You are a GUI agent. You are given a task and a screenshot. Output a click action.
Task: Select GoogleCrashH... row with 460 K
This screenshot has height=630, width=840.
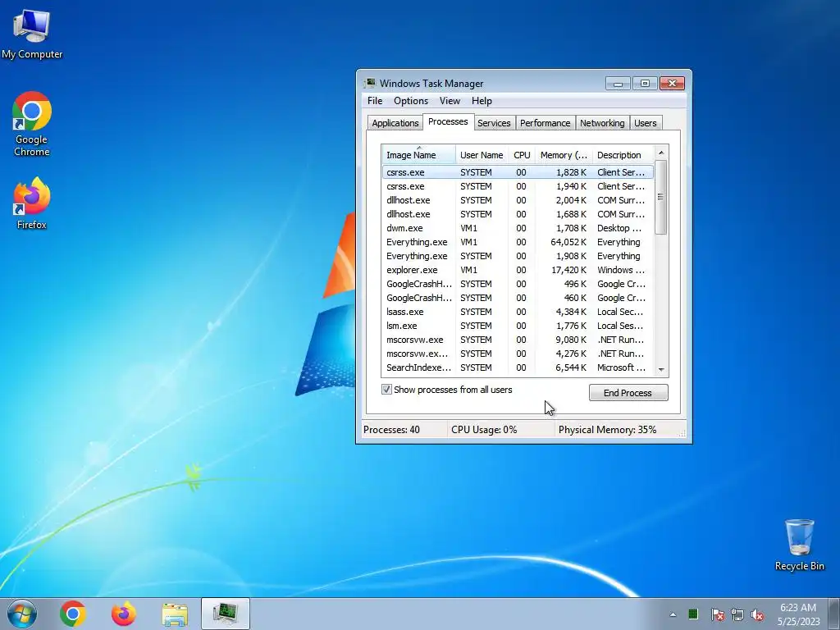click(x=518, y=297)
